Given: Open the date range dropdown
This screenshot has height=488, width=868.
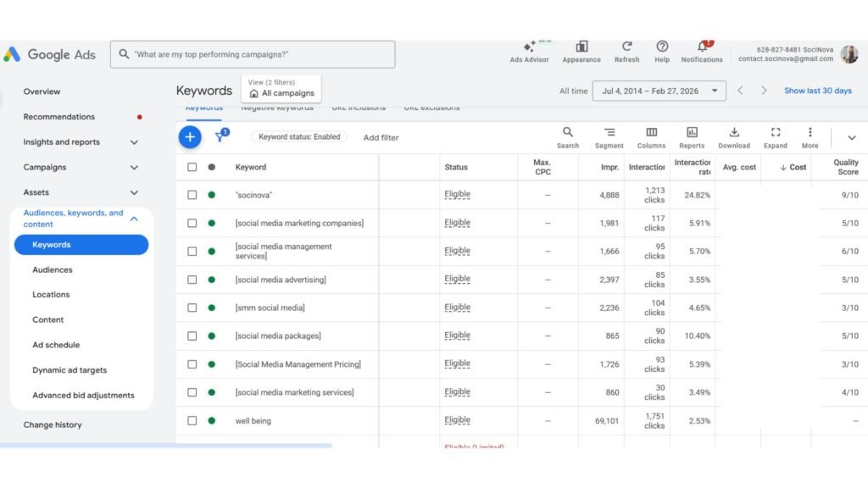Looking at the screenshot, I should coord(659,90).
